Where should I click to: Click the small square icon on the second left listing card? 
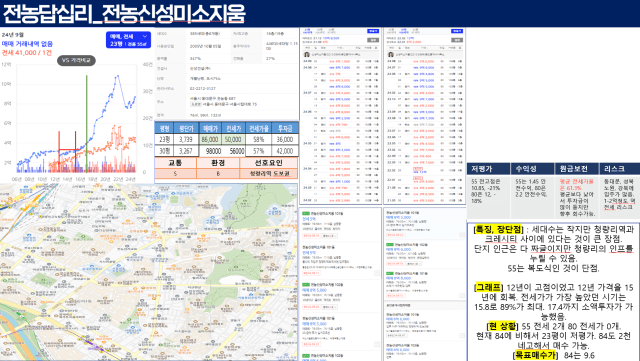[377, 273]
